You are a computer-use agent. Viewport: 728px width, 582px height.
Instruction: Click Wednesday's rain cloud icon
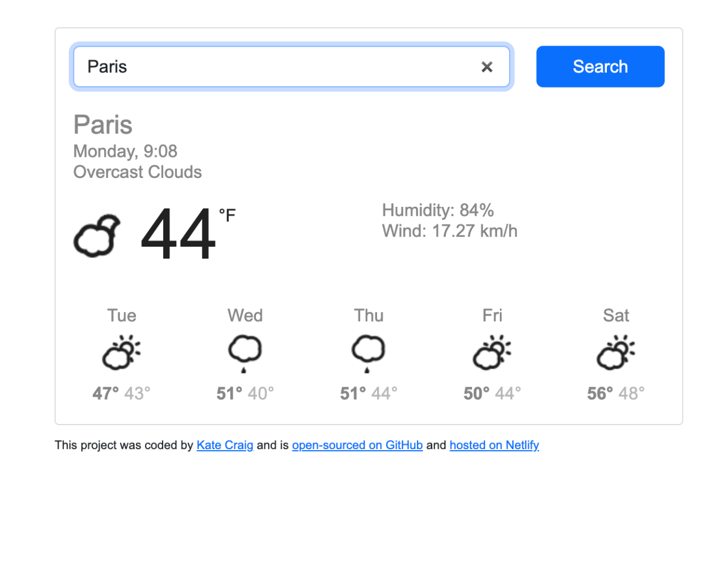pos(245,352)
